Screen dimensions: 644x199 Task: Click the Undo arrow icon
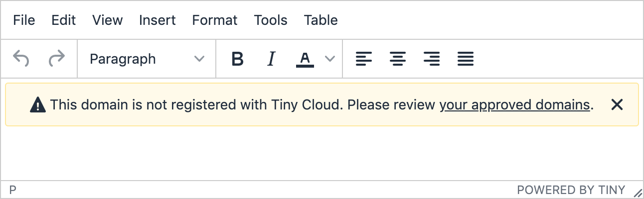[21, 59]
